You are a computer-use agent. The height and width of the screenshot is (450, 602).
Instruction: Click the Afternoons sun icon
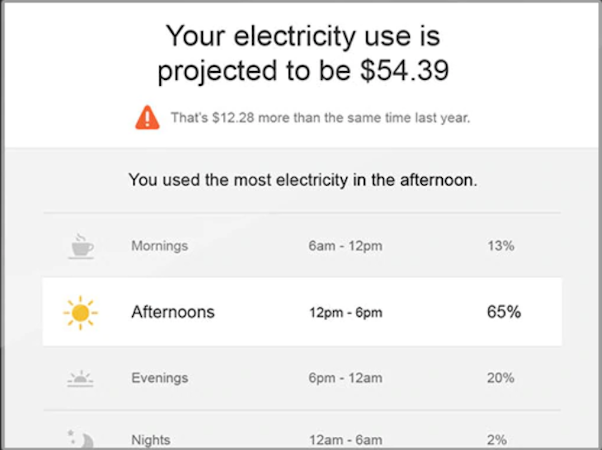click(x=81, y=312)
